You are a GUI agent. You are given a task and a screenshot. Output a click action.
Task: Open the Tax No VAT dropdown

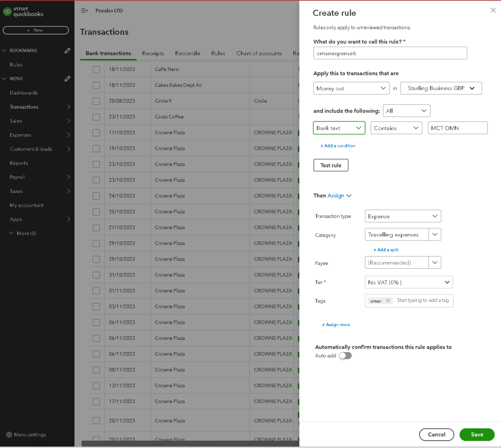click(408, 282)
